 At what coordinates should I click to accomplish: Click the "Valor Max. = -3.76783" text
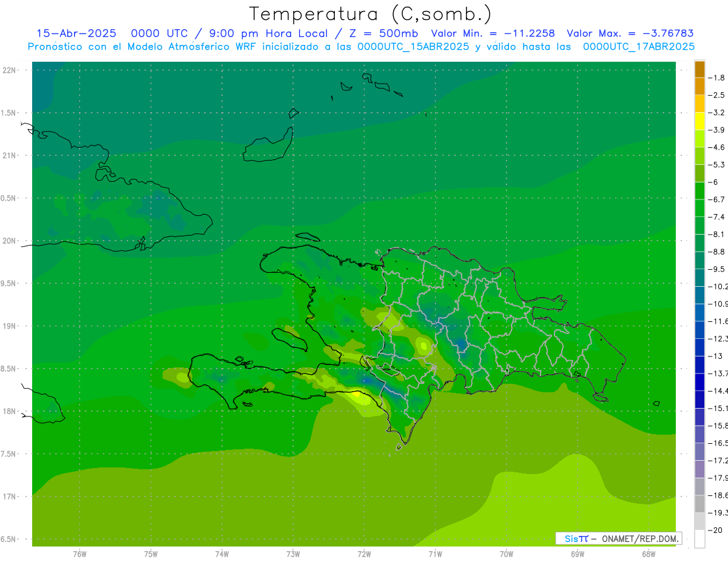point(630,33)
